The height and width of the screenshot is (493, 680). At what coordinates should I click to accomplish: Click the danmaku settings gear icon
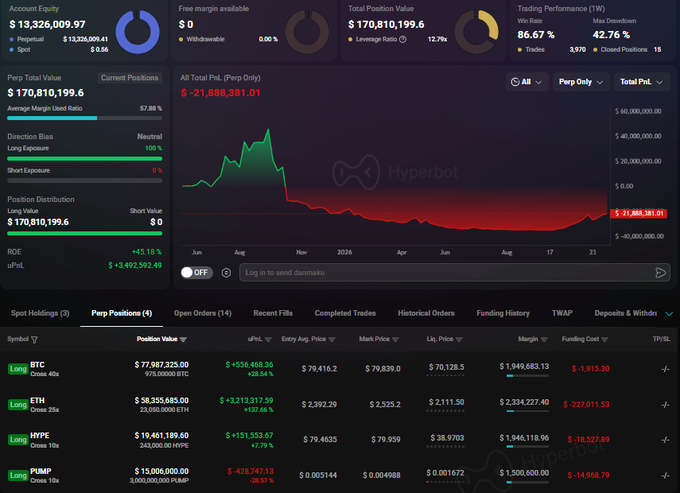click(x=226, y=273)
